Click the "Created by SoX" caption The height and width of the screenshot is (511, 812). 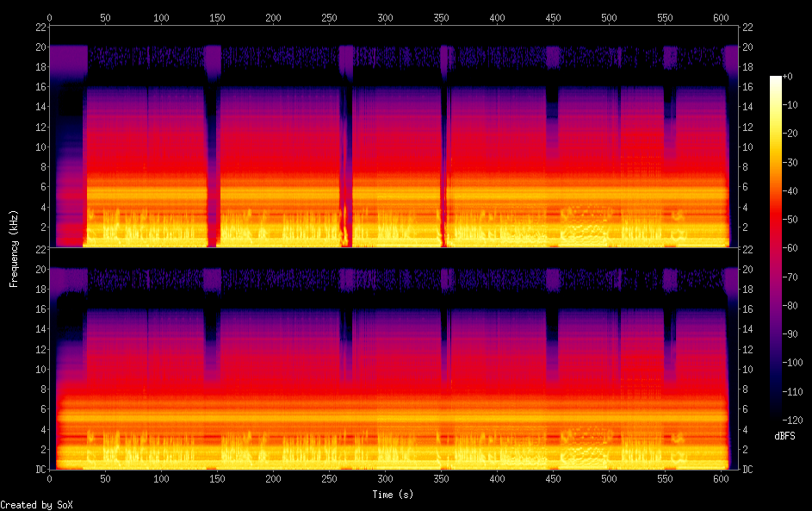[x=36, y=505]
